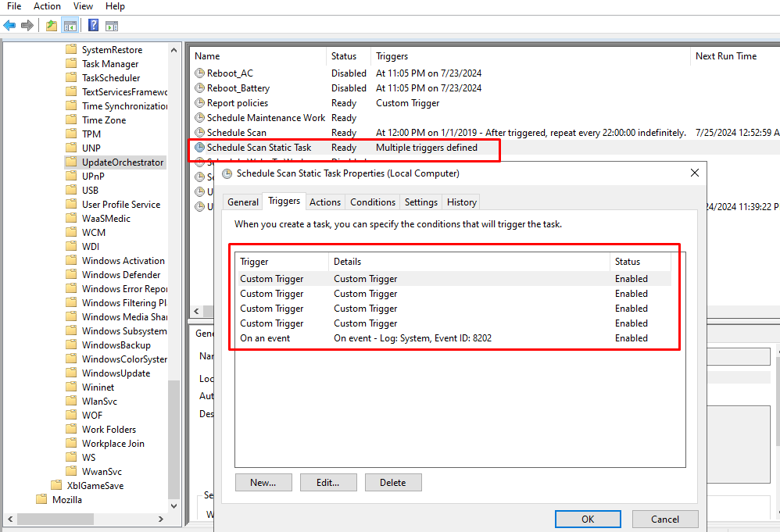Toggle the Show/Hide Console Tree toolbar icon

click(70, 25)
